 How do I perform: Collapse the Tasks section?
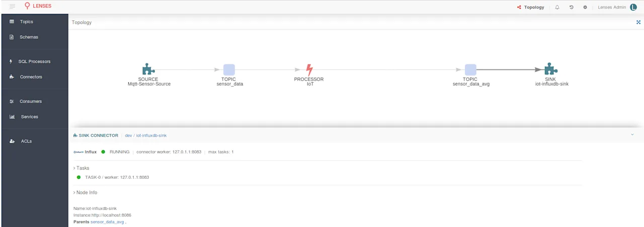tap(82, 168)
